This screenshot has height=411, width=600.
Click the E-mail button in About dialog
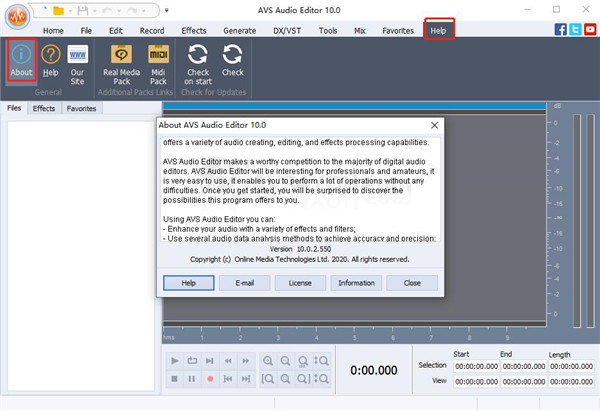(x=244, y=283)
